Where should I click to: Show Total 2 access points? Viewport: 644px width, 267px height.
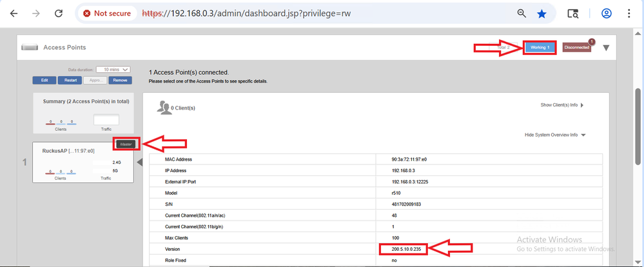[503, 48]
